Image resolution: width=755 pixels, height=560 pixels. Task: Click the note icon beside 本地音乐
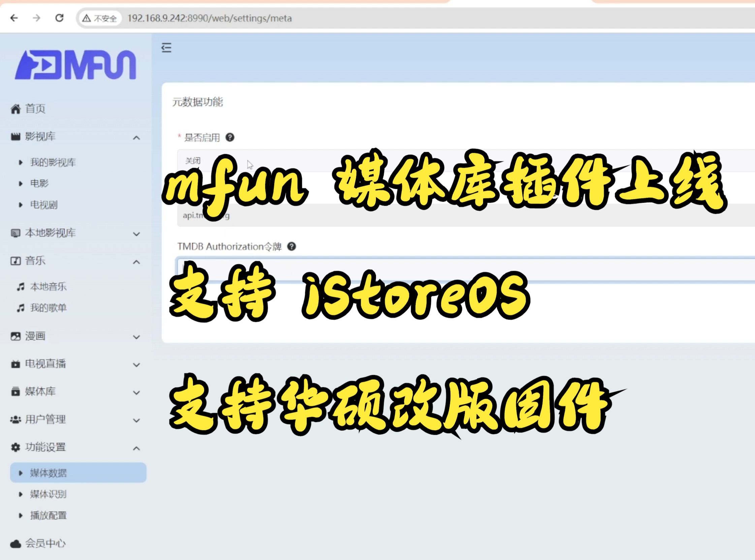(x=21, y=287)
